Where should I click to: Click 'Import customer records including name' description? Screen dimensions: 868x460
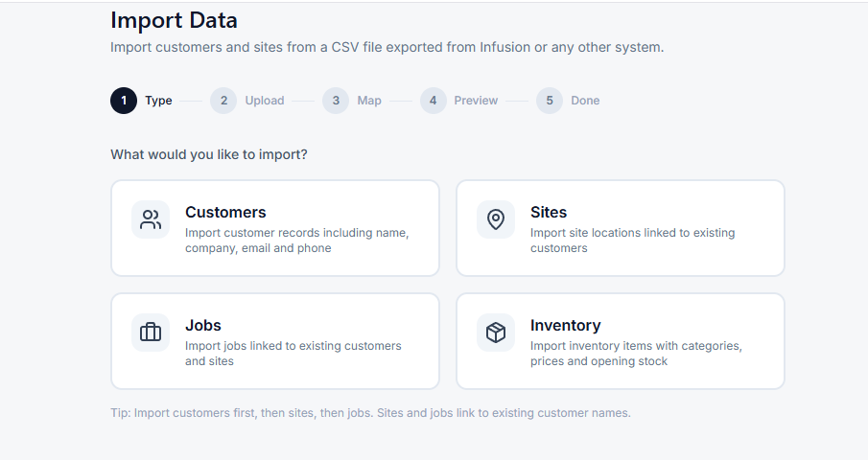pos(296,241)
